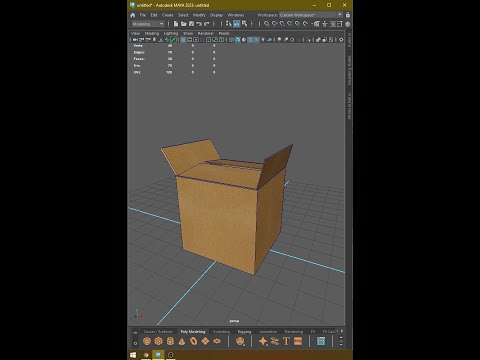Click the lights (bulb) viewport toolbar icon
Viewport: 480px width, 360px height.
point(263,40)
